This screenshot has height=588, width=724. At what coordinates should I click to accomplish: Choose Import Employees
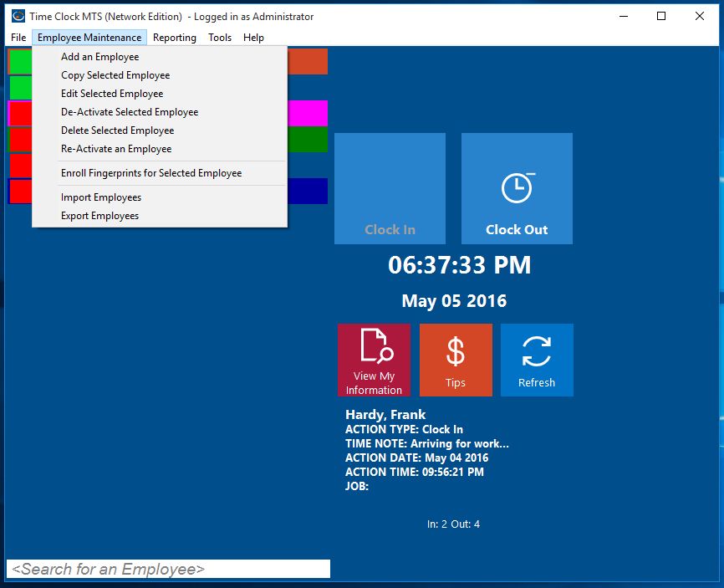pyautogui.click(x=160, y=197)
